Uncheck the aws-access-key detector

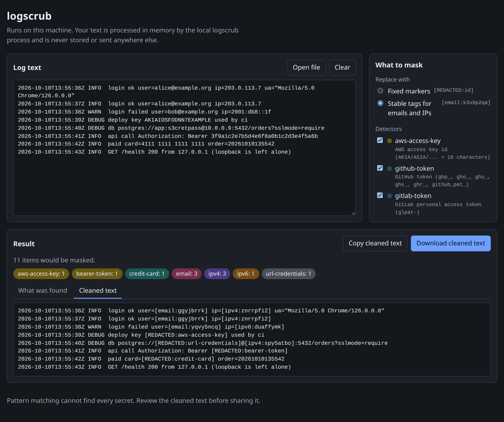(380, 140)
